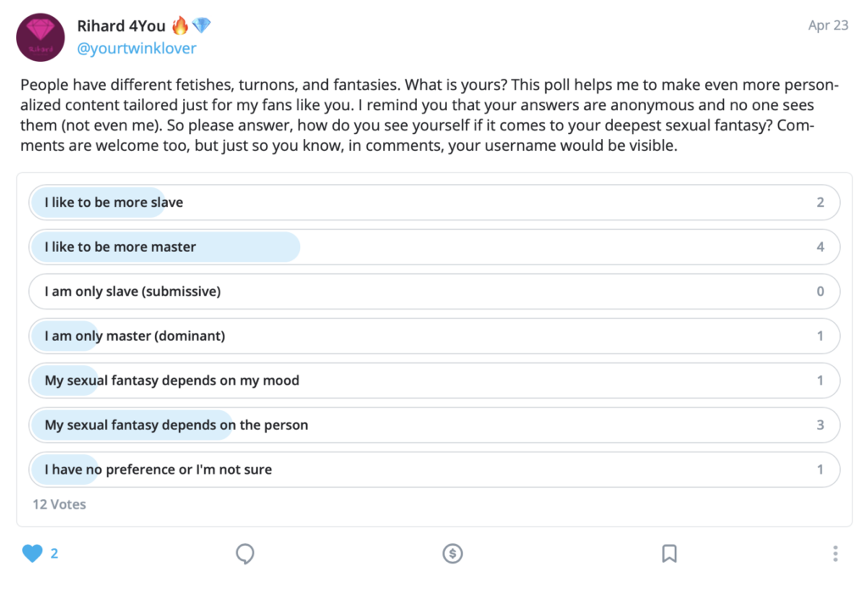Pick 'I am only master (dominant)' option
Viewport: 868px width, 589px height.
click(x=434, y=336)
